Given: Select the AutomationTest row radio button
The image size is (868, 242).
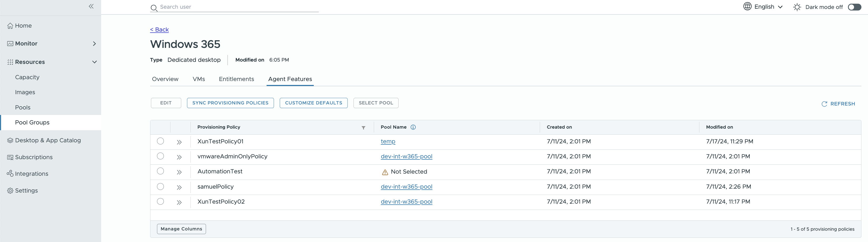Looking at the screenshot, I should (x=160, y=171).
